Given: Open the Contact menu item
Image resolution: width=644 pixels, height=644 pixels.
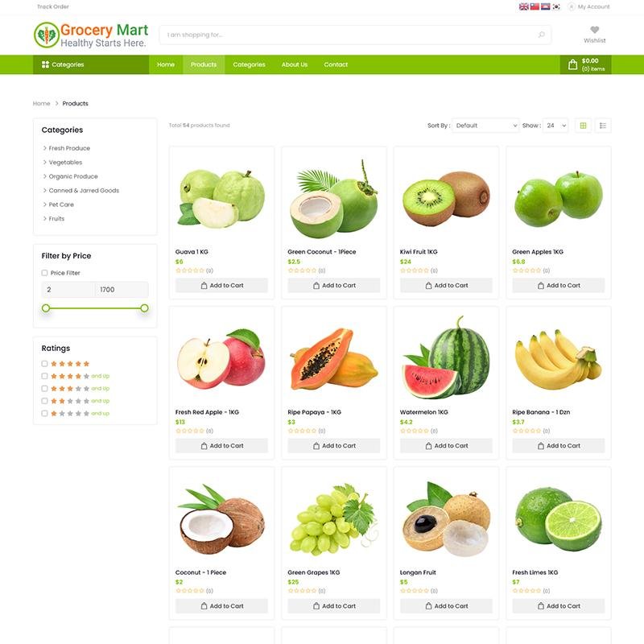Looking at the screenshot, I should [x=336, y=64].
